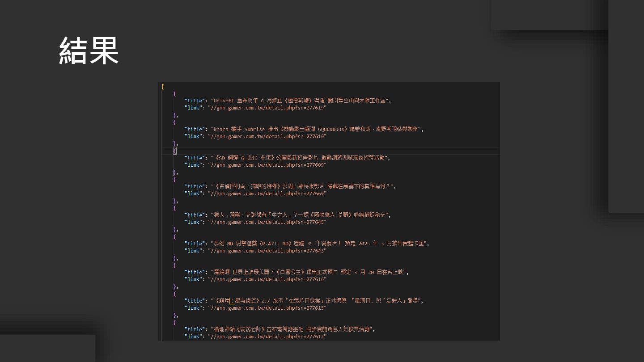The width and height of the screenshot is (644, 362).
Task: Click the link ending in sn=277643
Action: coord(255,251)
